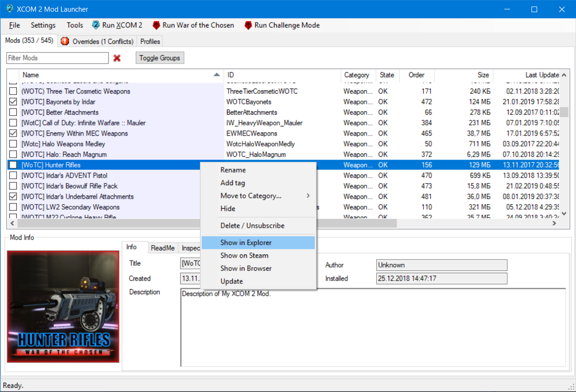Click the red conflict warning icon on Overrides tab
Viewport: 576px width, 392px height.
pyautogui.click(x=65, y=41)
